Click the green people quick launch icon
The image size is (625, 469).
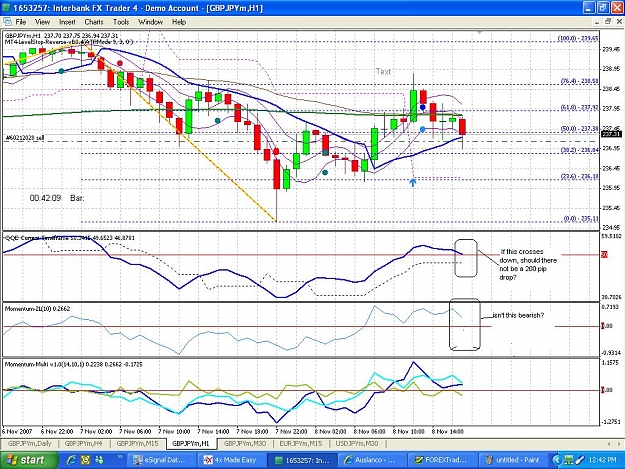(98, 460)
